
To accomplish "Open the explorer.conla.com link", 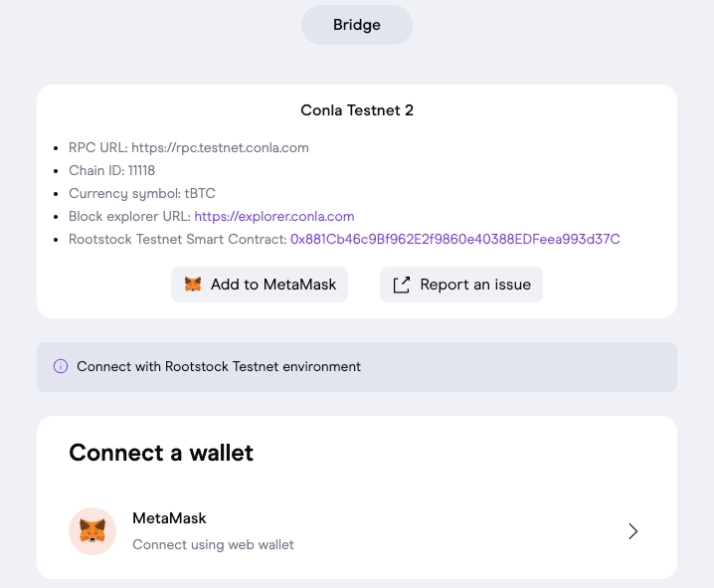I will pos(274,216).
